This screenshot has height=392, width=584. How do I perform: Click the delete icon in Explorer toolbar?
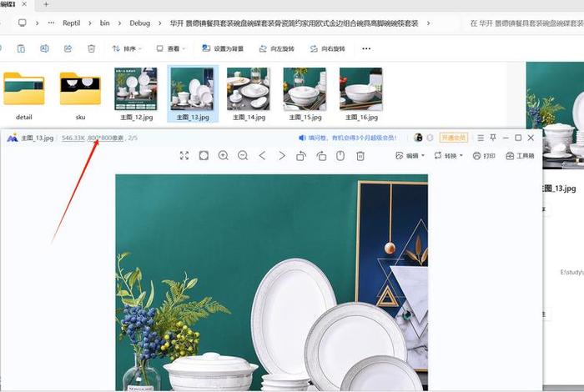(91, 49)
